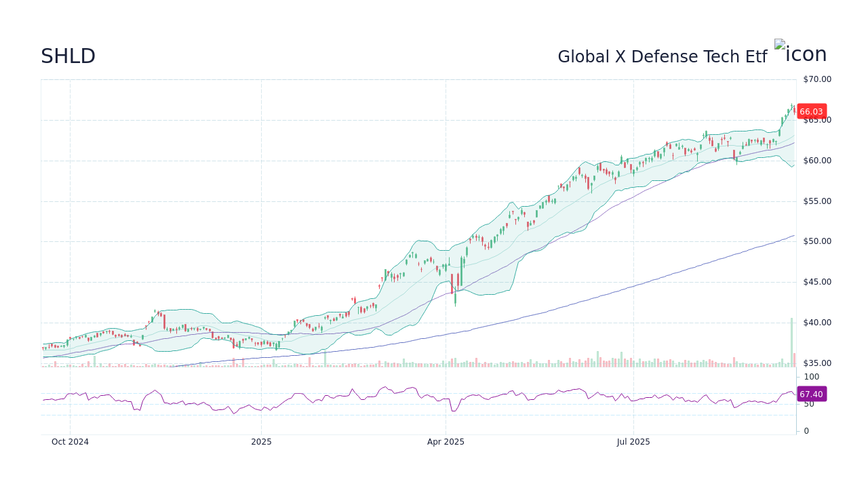This screenshot has height=488, width=868.
Task: Expand the Jul 2025 axis section
Action: (x=634, y=441)
